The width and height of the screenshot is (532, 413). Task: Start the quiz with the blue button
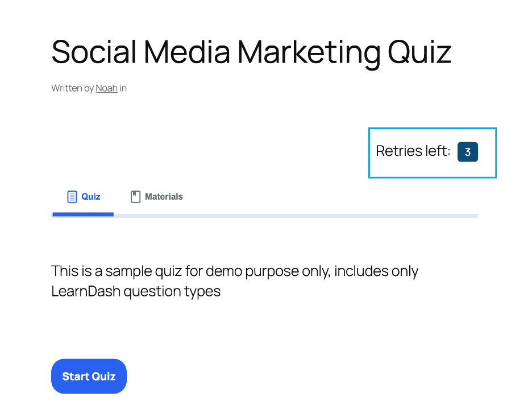click(x=89, y=376)
